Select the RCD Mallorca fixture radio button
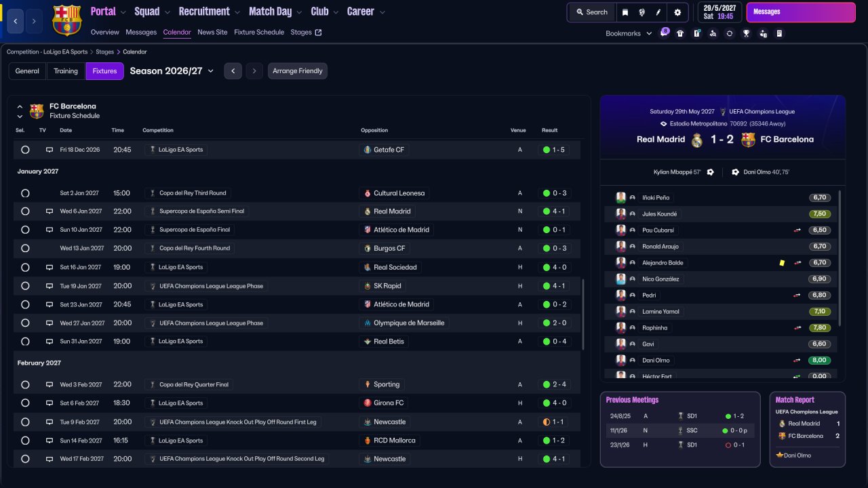This screenshot has width=868, height=488. pyautogui.click(x=25, y=441)
